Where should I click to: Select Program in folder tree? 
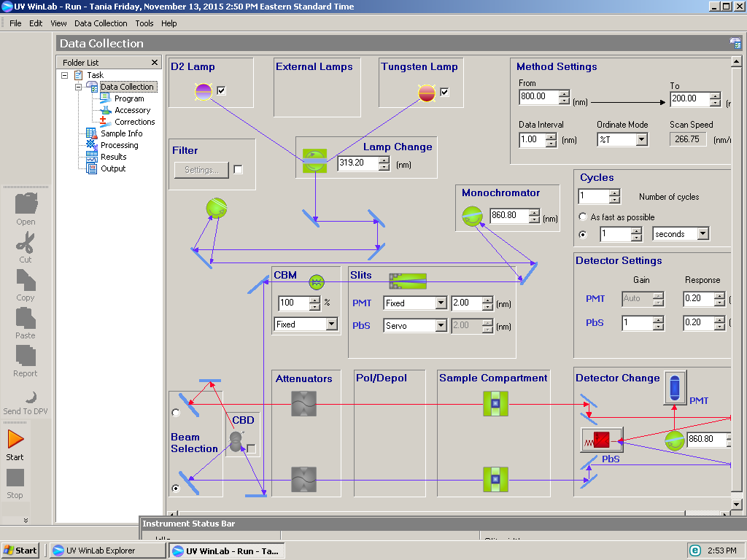click(x=129, y=98)
